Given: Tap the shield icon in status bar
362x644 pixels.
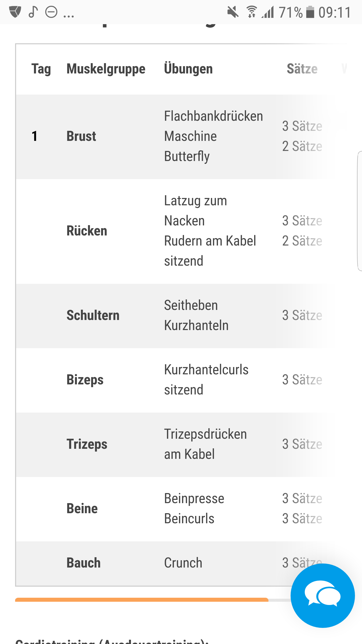Looking at the screenshot, I should [x=15, y=12].
